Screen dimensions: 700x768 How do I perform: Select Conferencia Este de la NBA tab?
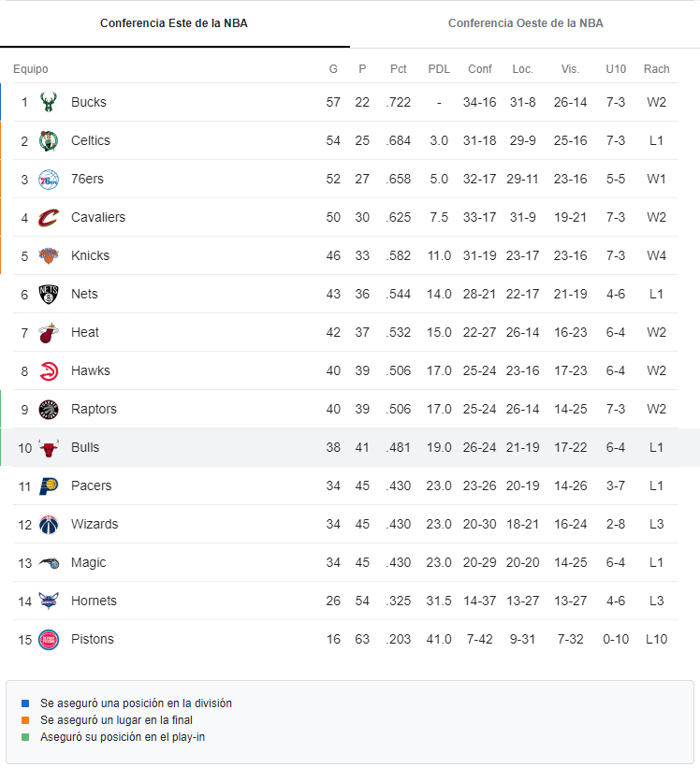click(174, 23)
